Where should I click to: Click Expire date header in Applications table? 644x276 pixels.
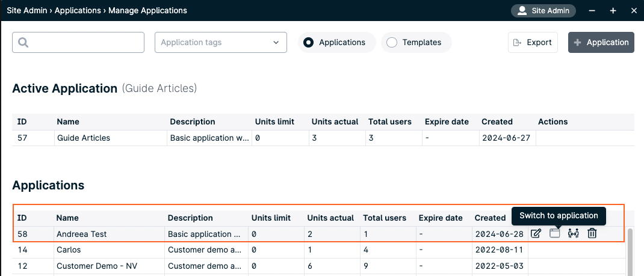coord(441,218)
